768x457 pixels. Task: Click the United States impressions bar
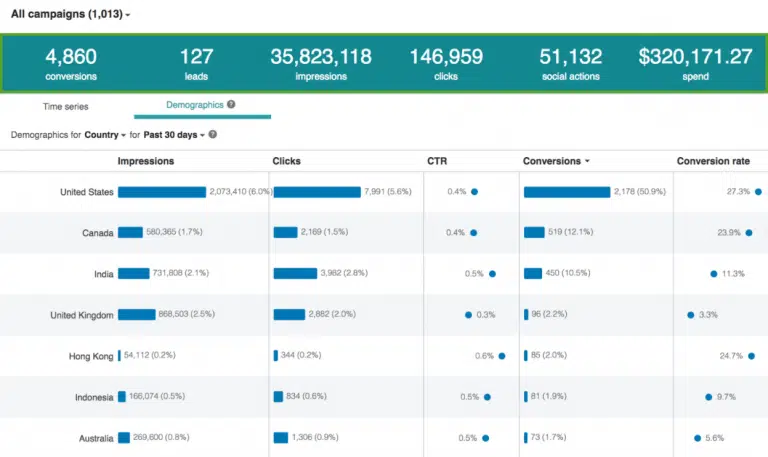pos(161,192)
